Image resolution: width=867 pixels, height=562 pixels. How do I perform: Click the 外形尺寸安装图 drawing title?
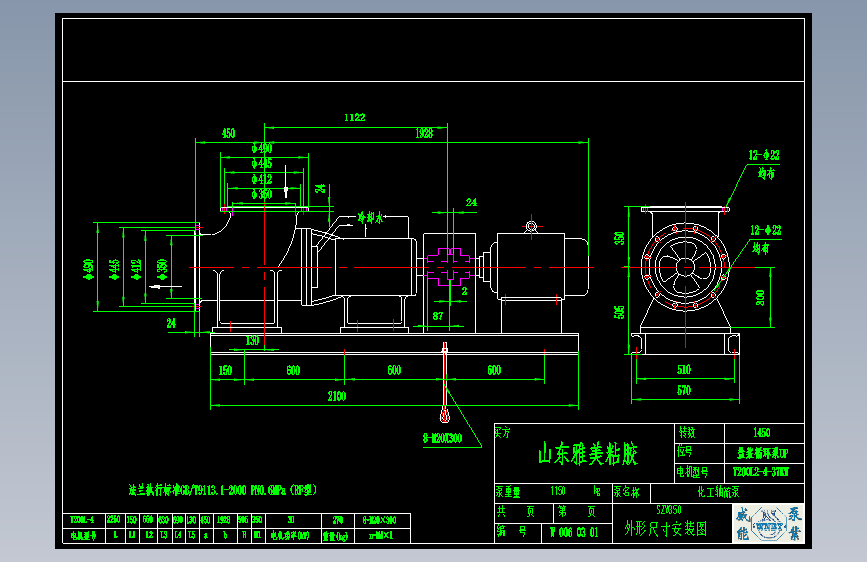[666, 529]
